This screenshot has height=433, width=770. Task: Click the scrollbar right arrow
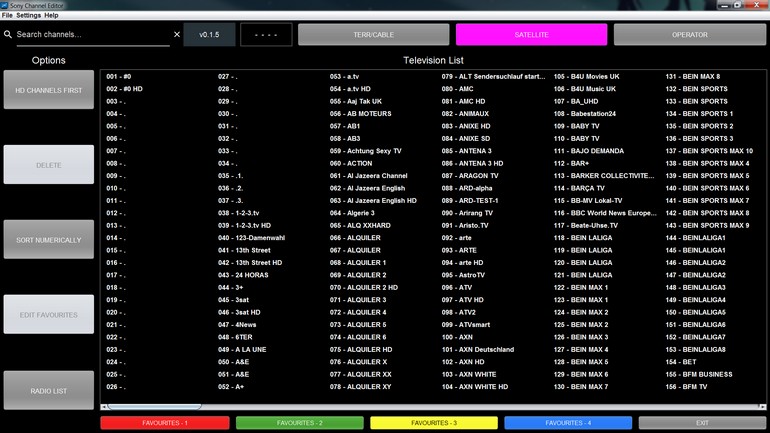pos(762,406)
